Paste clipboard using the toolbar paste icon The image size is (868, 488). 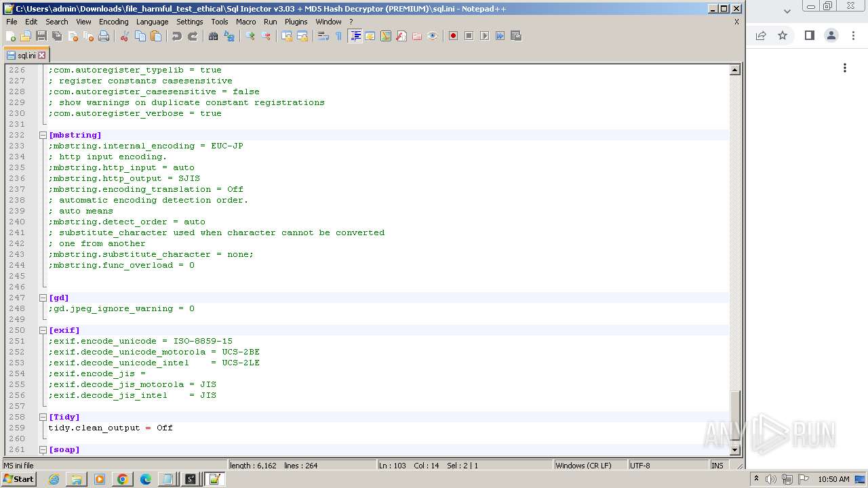point(156,36)
